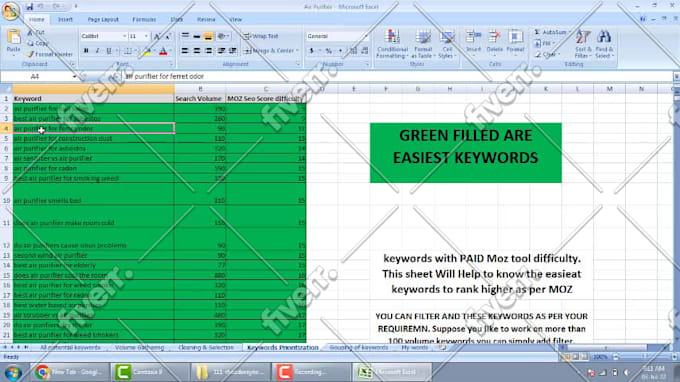Apply the red Font Color
Image resolution: width=680 pixels, height=382 pixels.
(163, 52)
